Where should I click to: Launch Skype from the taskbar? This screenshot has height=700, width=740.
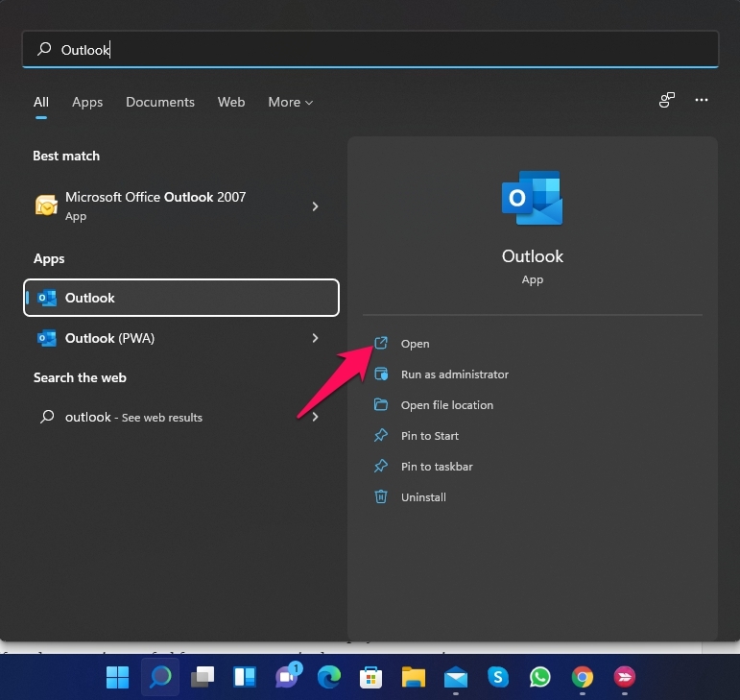click(498, 677)
